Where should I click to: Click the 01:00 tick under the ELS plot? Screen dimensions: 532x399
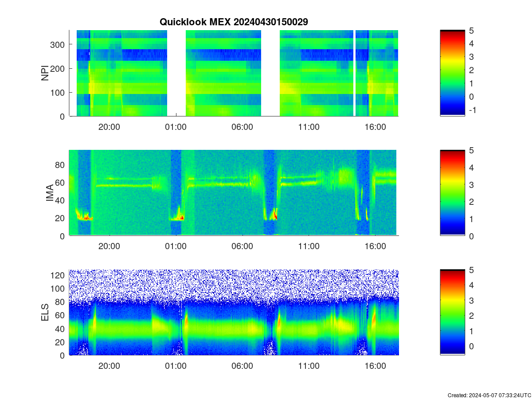(176, 366)
